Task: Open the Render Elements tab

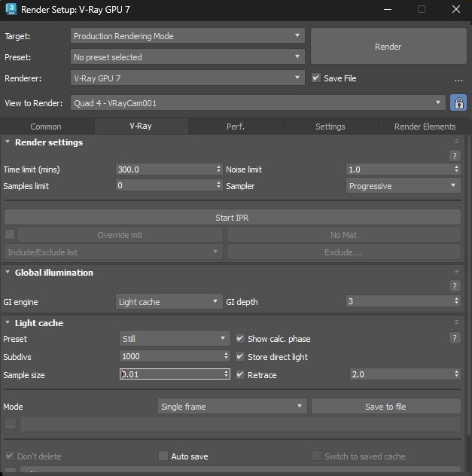Action: click(x=425, y=127)
